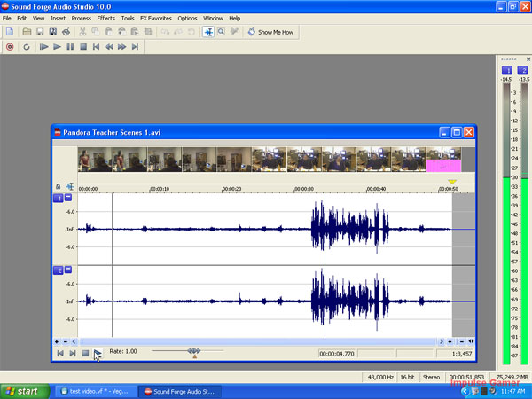
Task: Click Play All in the transport toolbar
Action: pos(43,47)
